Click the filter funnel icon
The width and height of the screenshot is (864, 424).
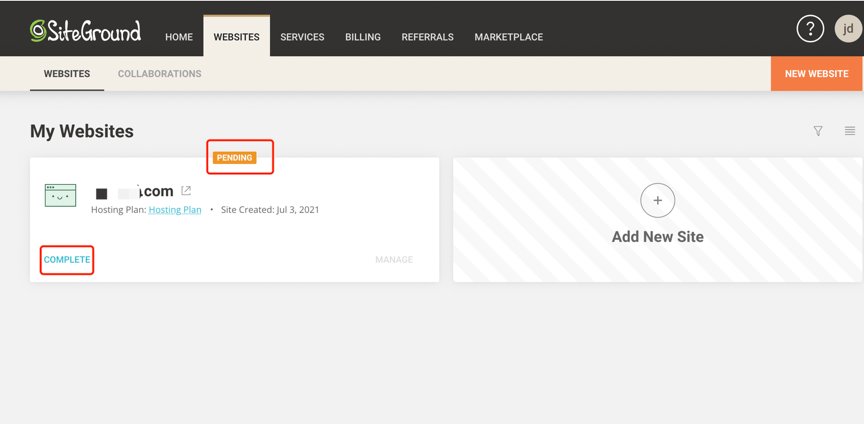[x=818, y=131]
